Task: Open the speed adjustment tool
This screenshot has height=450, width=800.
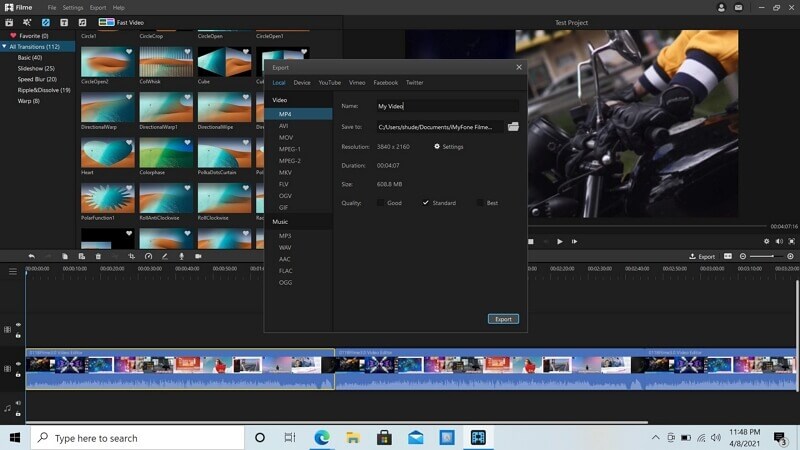Action: coord(148,256)
